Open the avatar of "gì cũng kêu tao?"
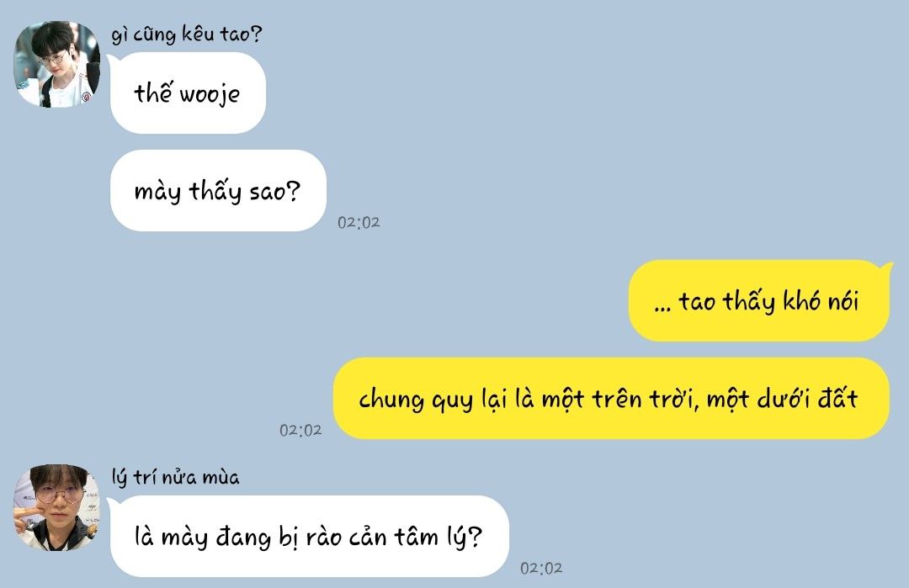Viewport: 909px width, 588px height. tap(56, 64)
